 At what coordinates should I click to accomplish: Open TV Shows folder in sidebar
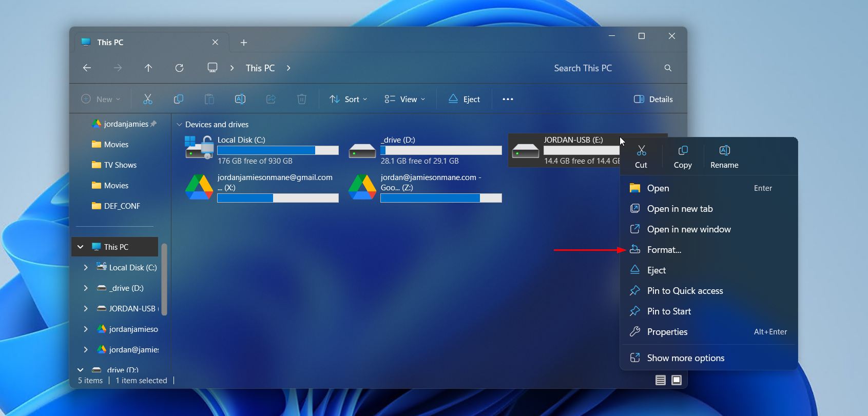114,165
